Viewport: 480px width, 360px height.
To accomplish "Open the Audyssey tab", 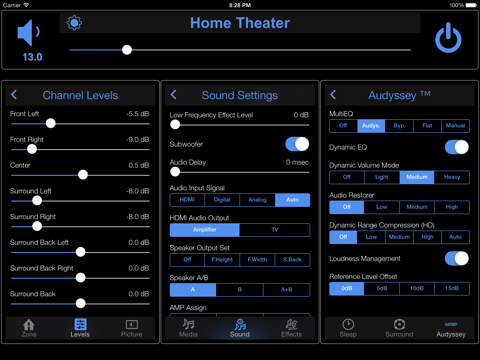I will 451,329.
